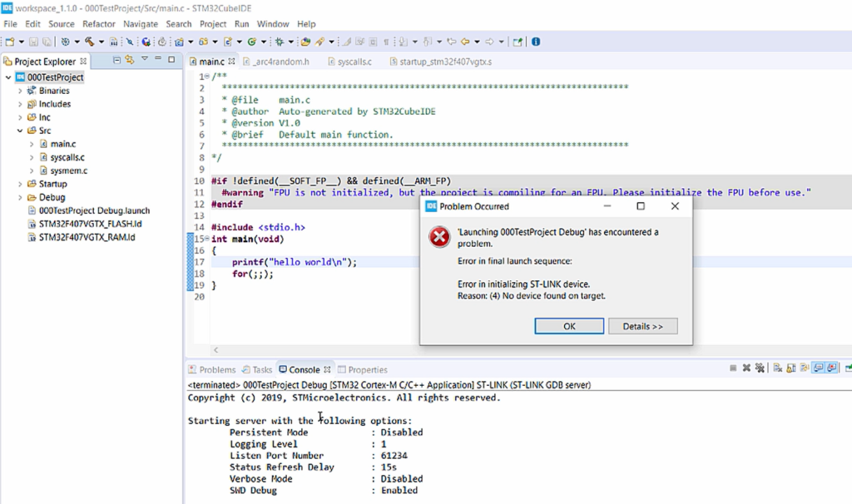Click the Open Type icon
Image resolution: width=852 pixels, height=504 pixels.
click(305, 42)
